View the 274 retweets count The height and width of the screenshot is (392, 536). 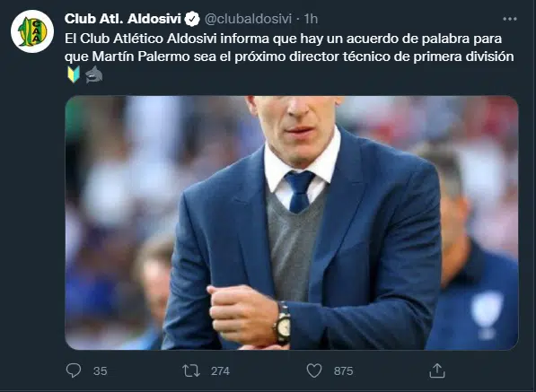click(x=220, y=371)
